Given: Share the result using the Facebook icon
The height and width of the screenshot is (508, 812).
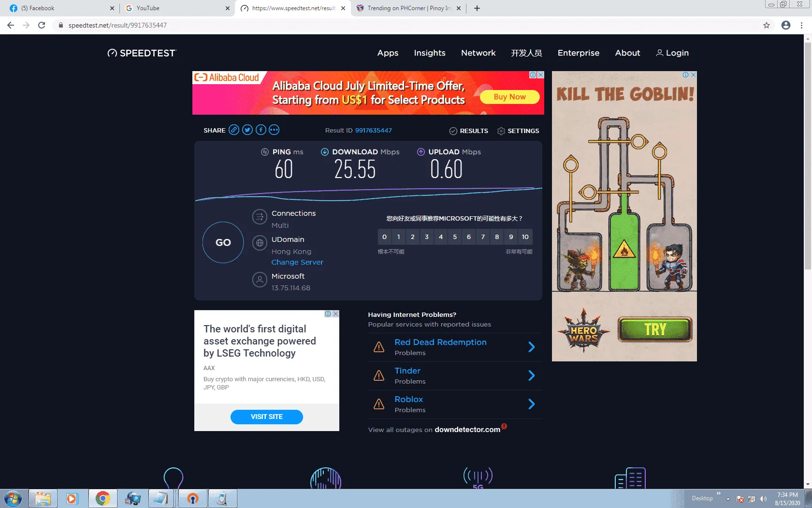Looking at the screenshot, I should (261, 130).
